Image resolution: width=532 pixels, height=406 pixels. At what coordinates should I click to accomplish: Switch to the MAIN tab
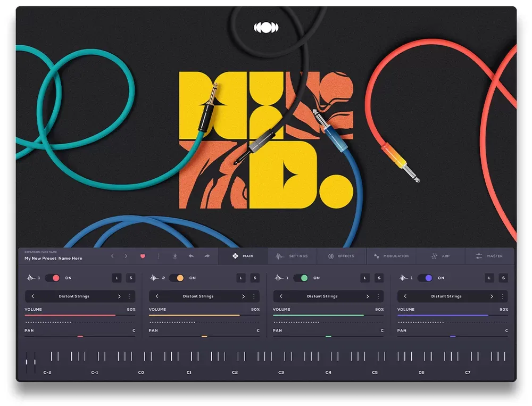tap(243, 256)
